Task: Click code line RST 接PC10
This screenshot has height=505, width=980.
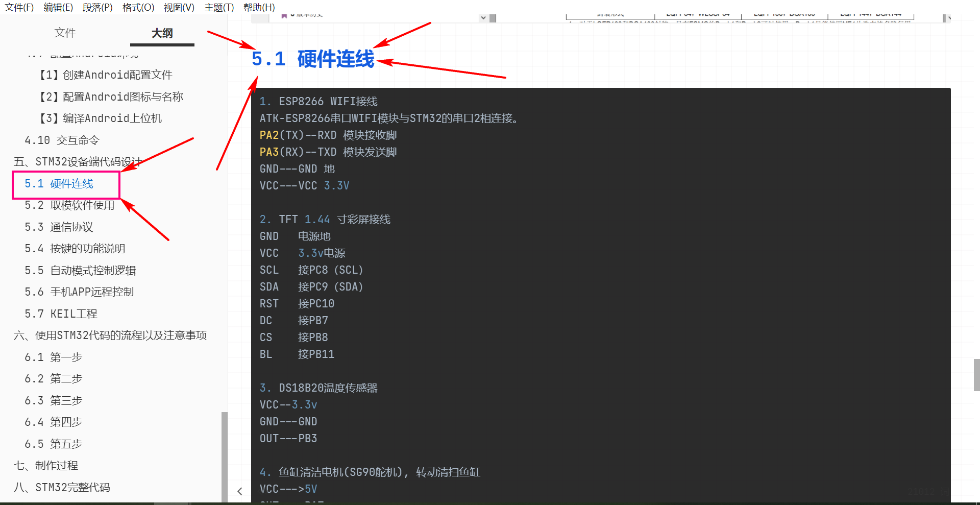Action: tap(297, 304)
